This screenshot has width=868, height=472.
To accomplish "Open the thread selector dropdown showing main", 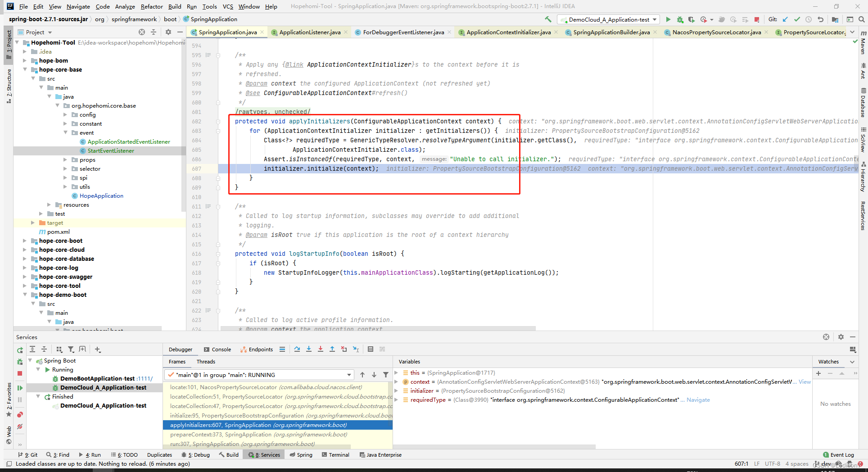I will [259, 375].
